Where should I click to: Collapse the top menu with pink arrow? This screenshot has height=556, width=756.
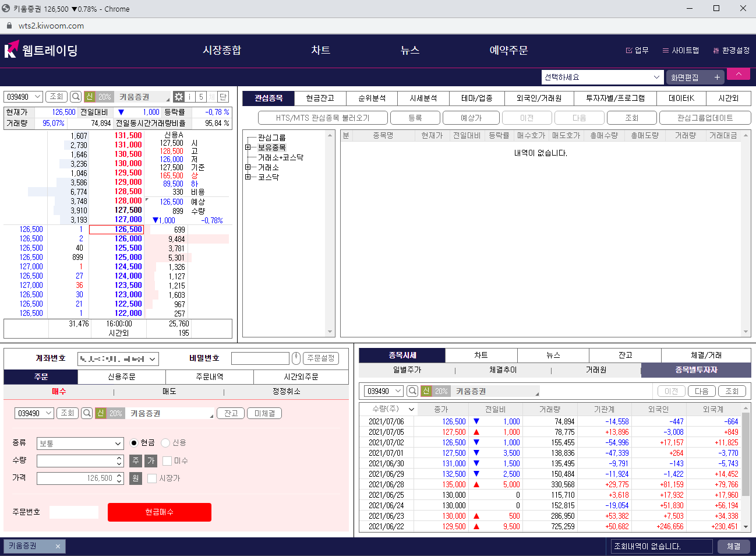(x=739, y=74)
